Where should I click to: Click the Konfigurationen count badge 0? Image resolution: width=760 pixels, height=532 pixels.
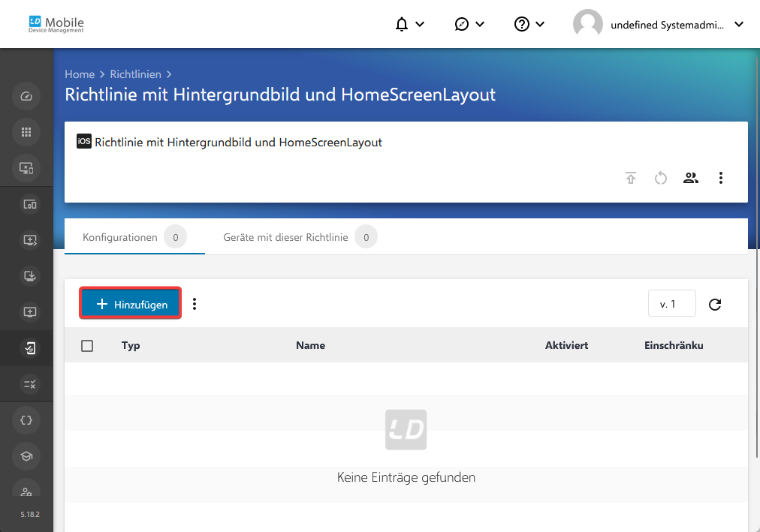click(176, 237)
